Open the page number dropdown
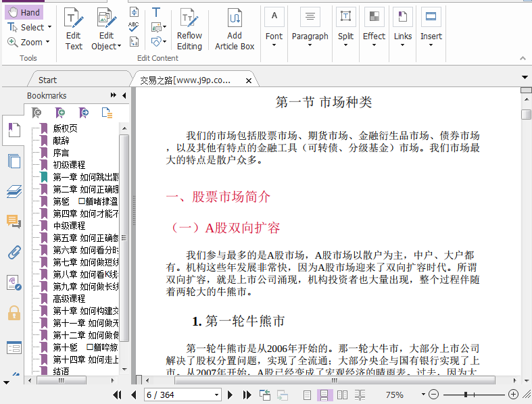 [216, 395]
